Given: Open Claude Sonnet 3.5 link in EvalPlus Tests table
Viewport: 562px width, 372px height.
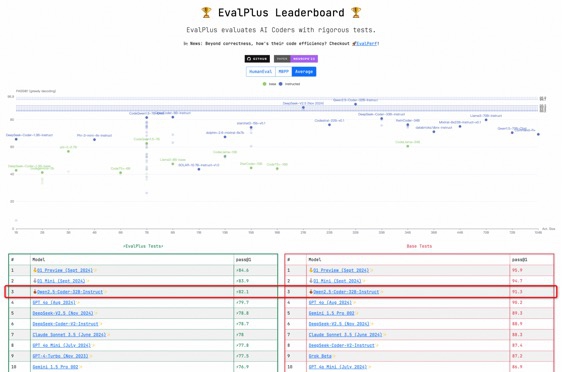Looking at the screenshot, I should [69, 335].
